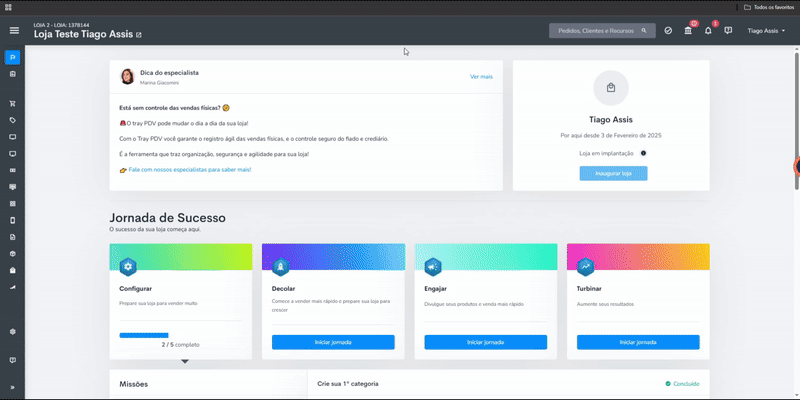Open the highlighted home item in the sidebar
This screenshot has width=800, height=400.
[13, 57]
